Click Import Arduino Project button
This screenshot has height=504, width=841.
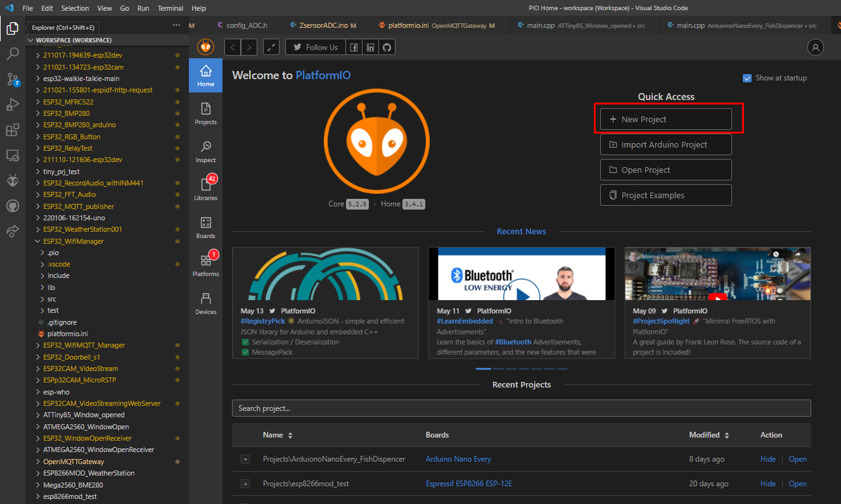665,144
